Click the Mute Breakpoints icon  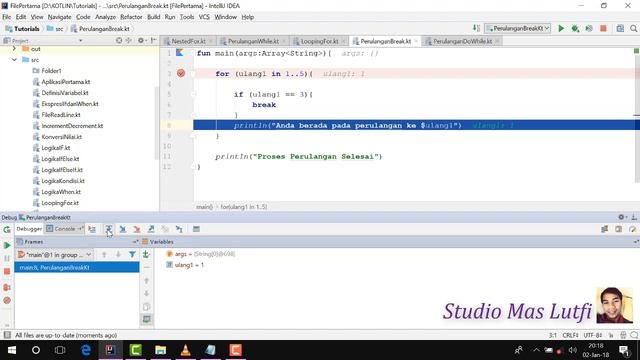[7, 300]
